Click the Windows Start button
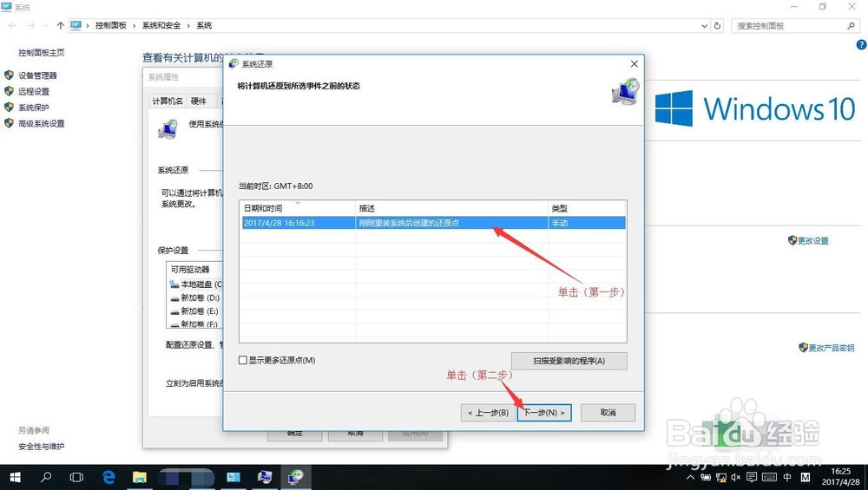 pyautogui.click(x=15, y=477)
